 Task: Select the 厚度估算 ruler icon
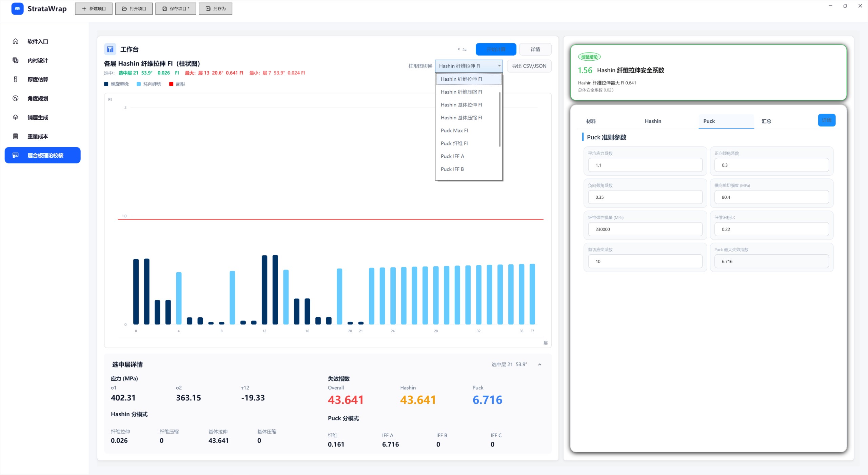(x=15, y=79)
